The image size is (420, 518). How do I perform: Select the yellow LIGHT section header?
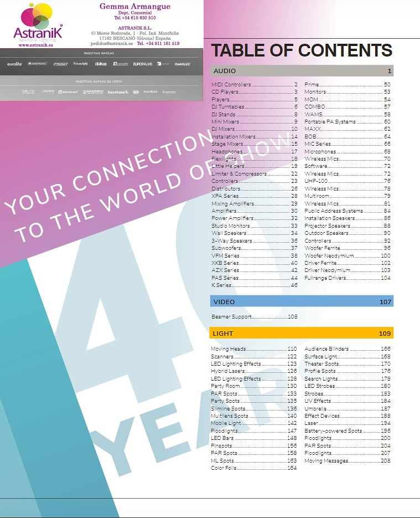pos(302,334)
